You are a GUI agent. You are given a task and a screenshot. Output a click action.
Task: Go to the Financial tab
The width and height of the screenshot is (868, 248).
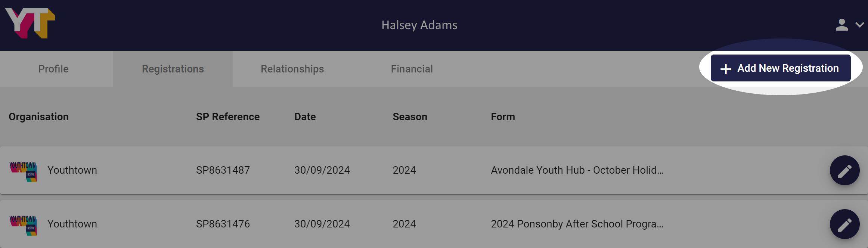(412, 69)
